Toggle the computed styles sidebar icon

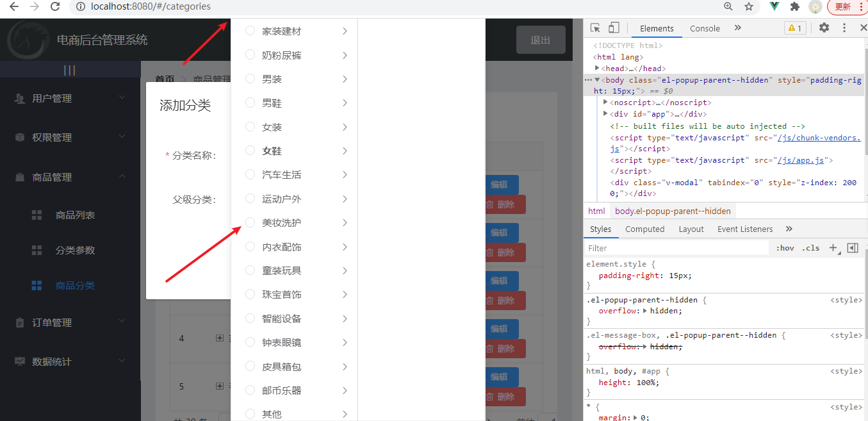point(852,248)
